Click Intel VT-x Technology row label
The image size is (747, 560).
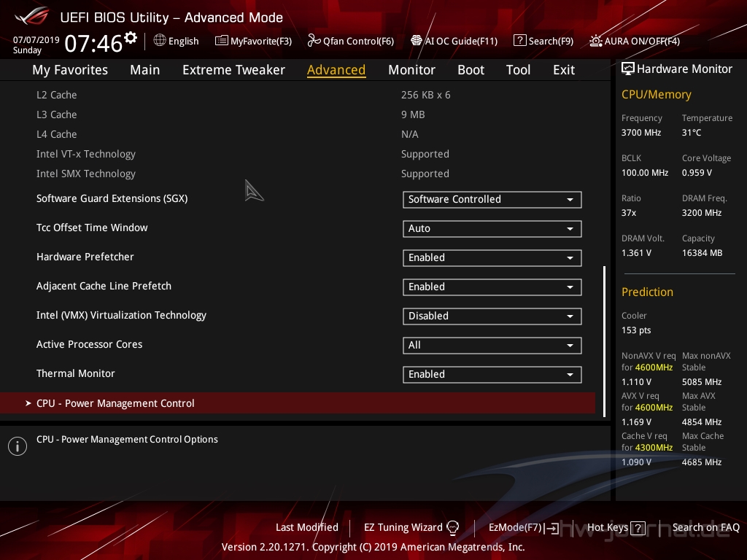[x=86, y=155]
